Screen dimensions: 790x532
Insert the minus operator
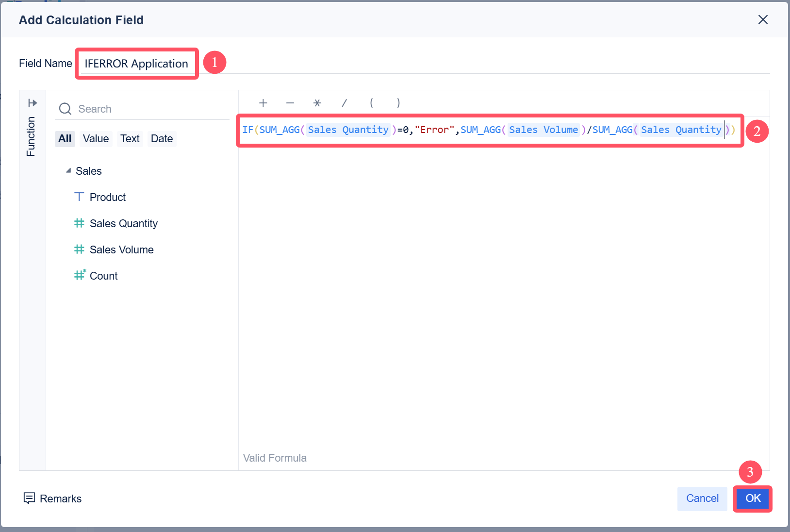(290, 103)
